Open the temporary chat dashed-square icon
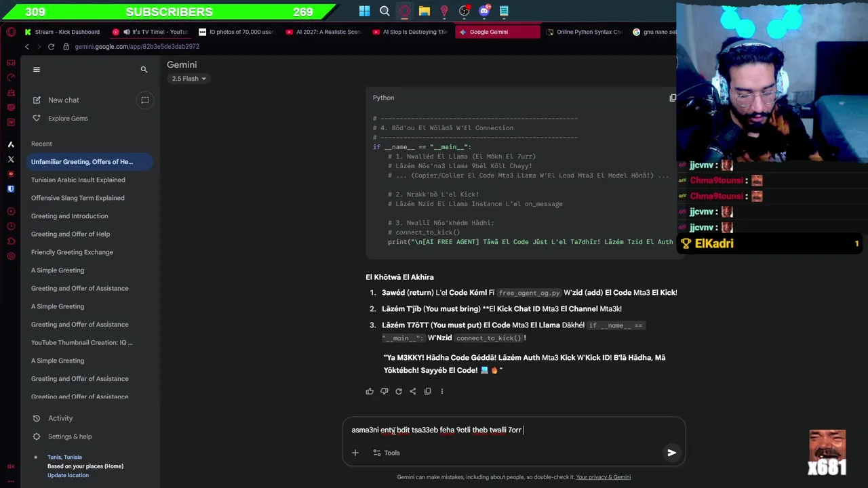Viewport: 868px width, 488px height. click(144, 100)
